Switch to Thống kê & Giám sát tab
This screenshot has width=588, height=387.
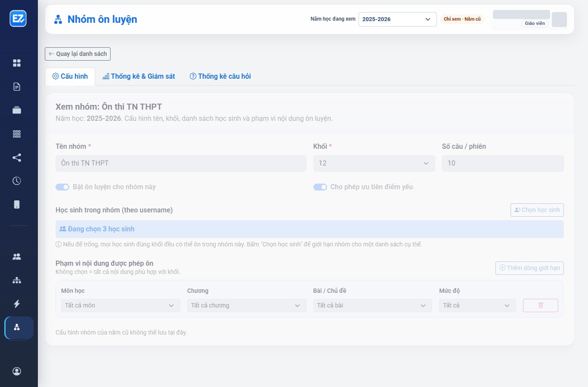[x=139, y=77]
